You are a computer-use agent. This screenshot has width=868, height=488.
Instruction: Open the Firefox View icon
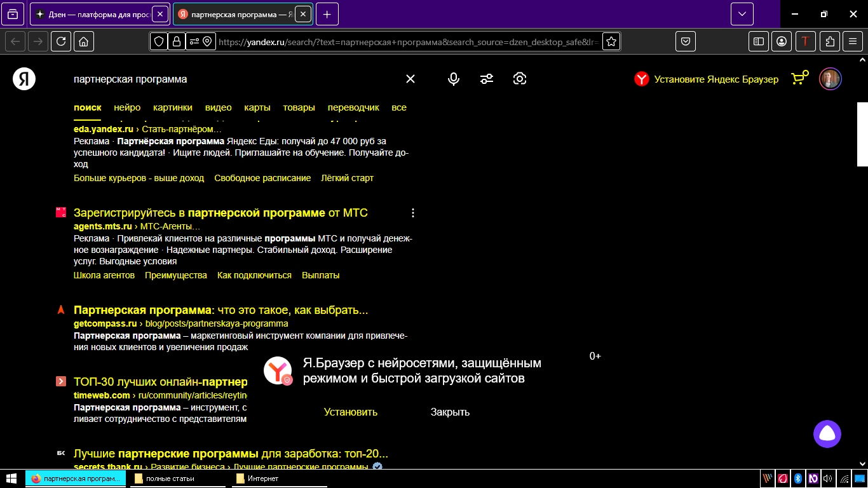(x=13, y=14)
